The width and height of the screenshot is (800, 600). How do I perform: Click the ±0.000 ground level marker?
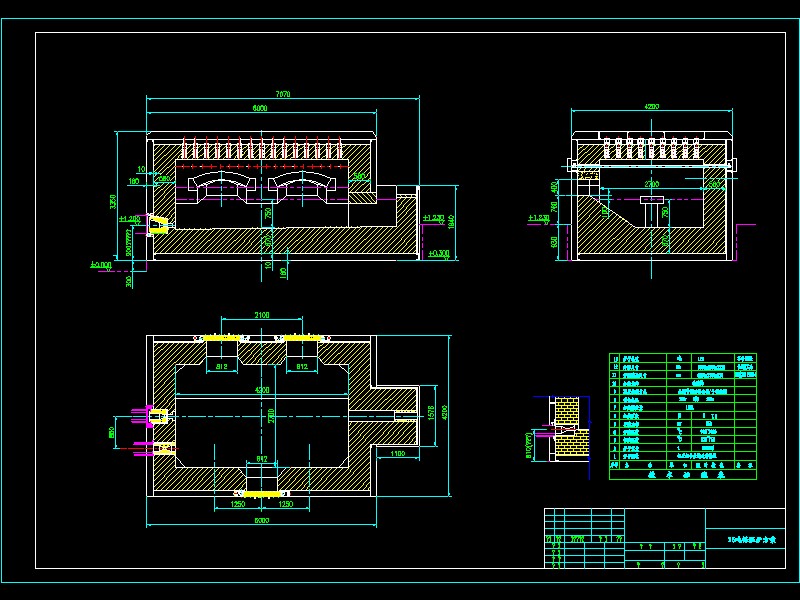(x=101, y=265)
